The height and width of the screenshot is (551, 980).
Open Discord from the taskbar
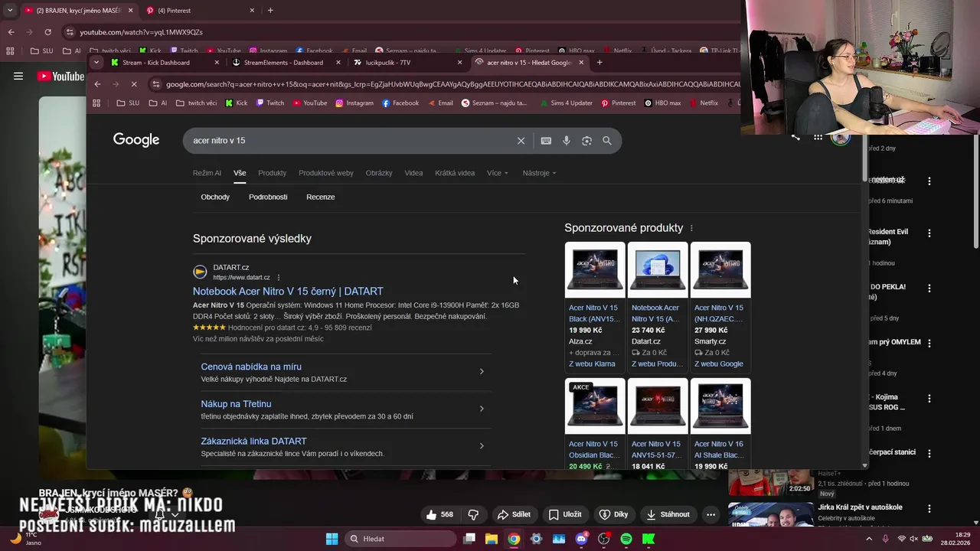click(581, 539)
